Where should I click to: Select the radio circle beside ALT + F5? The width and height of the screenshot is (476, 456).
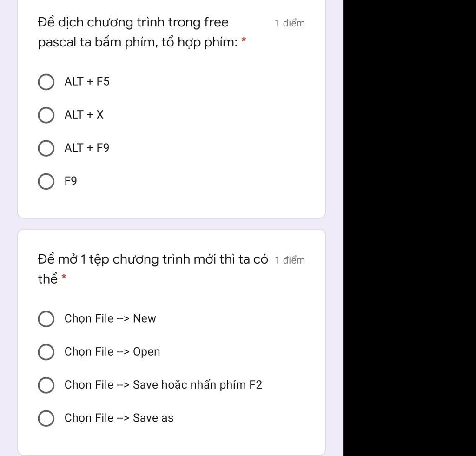coord(46,82)
